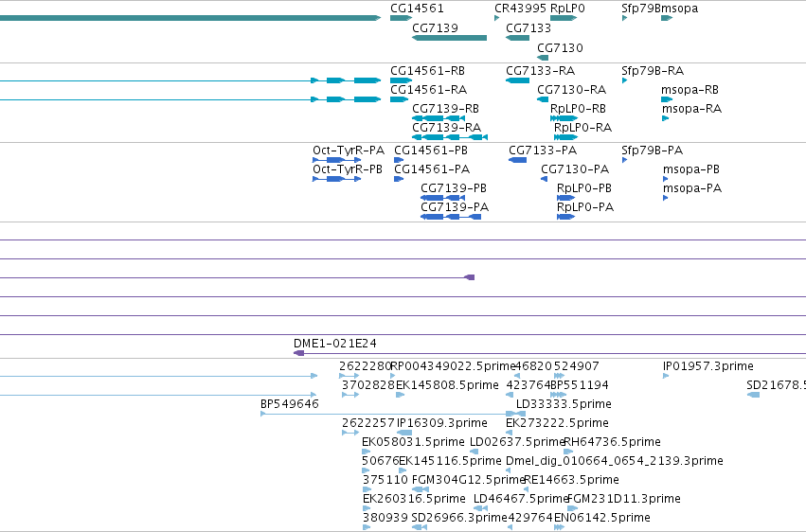Select the Oct-TyrR-PA protein feature
Viewport: 806px width, 532px height.
point(336,160)
